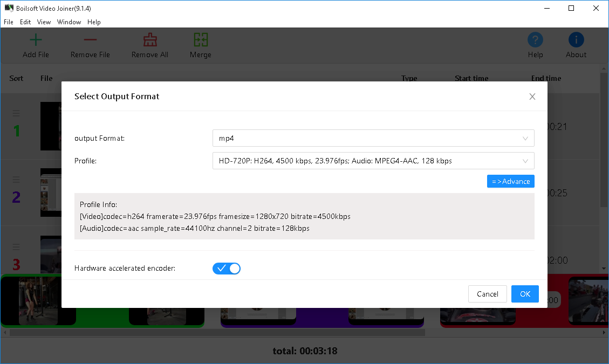The width and height of the screenshot is (609, 364).
Task: Click the green timeline clip thumbnail
Action: tap(38, 301)
